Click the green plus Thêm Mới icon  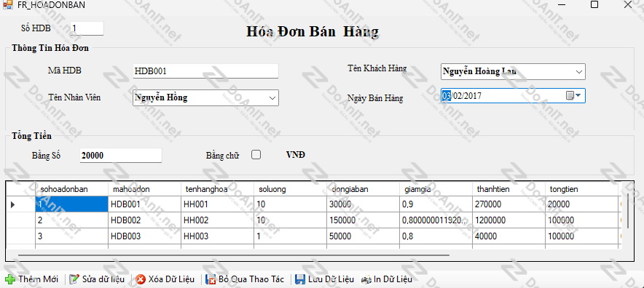pyautogui.click(x=10, y=279)
